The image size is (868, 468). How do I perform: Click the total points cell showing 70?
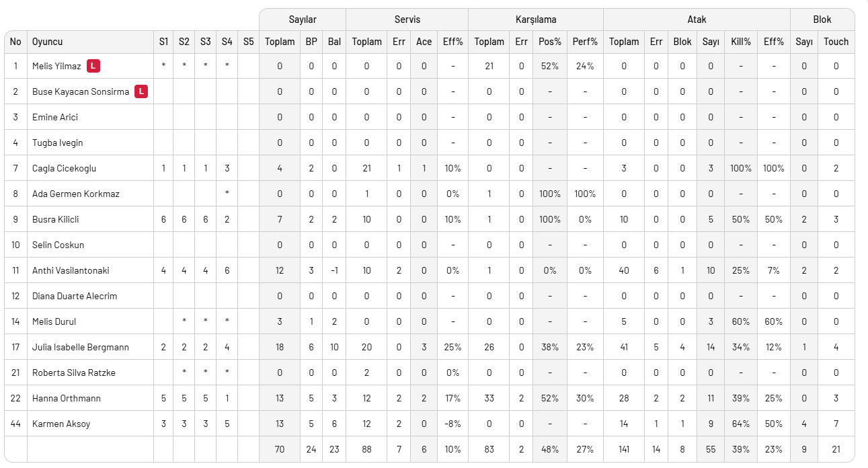tap(280, 449)
